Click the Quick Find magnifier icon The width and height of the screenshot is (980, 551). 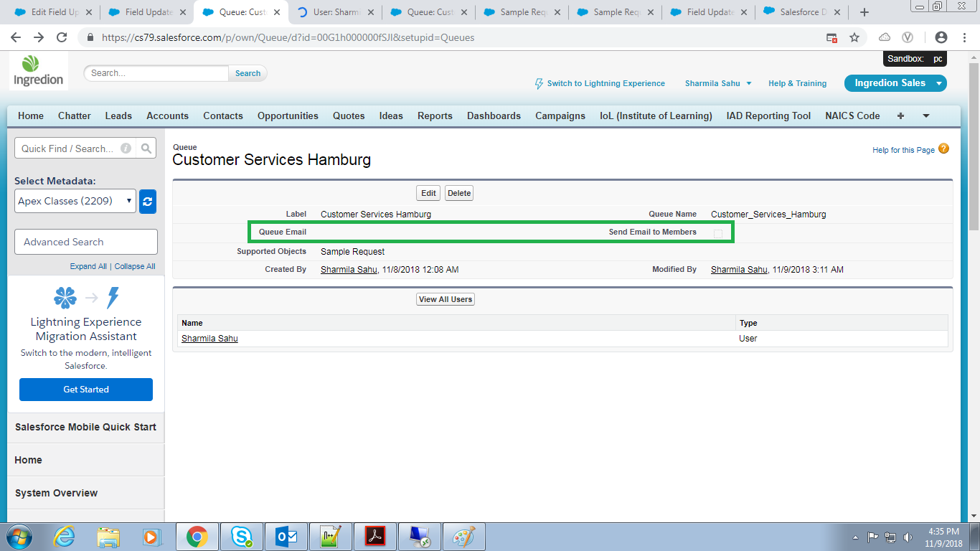[x=146, y=149]
